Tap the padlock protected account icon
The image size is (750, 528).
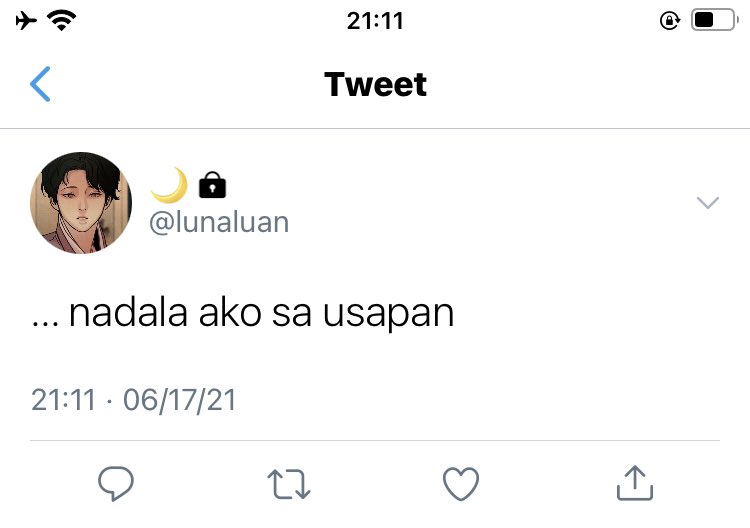coord(212,185)
